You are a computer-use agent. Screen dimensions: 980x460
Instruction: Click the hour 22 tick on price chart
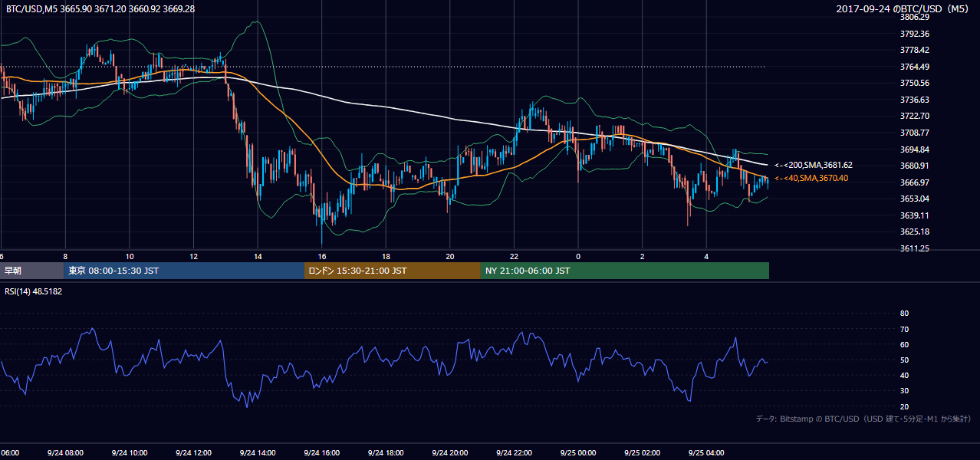click(515, 256)
